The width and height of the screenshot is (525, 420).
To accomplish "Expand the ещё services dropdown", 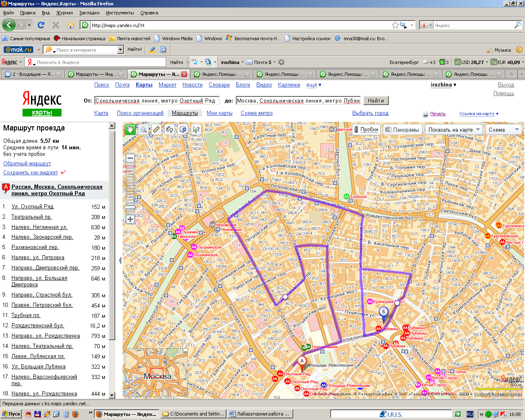I will coord(314,84).
